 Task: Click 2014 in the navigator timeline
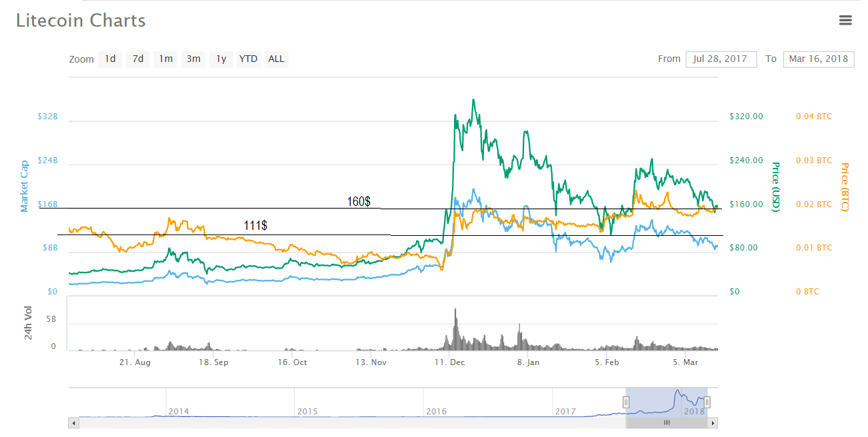[179, 411]
